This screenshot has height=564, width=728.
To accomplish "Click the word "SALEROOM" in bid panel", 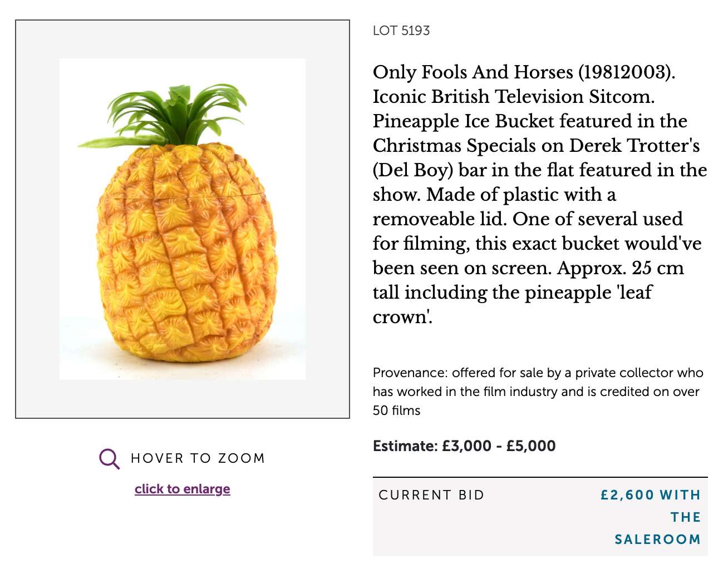I will [x=657, y=540].
